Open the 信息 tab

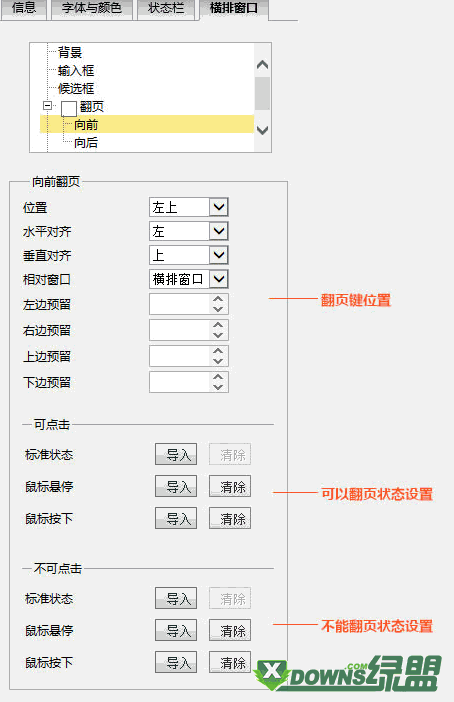tap(24, 9)
